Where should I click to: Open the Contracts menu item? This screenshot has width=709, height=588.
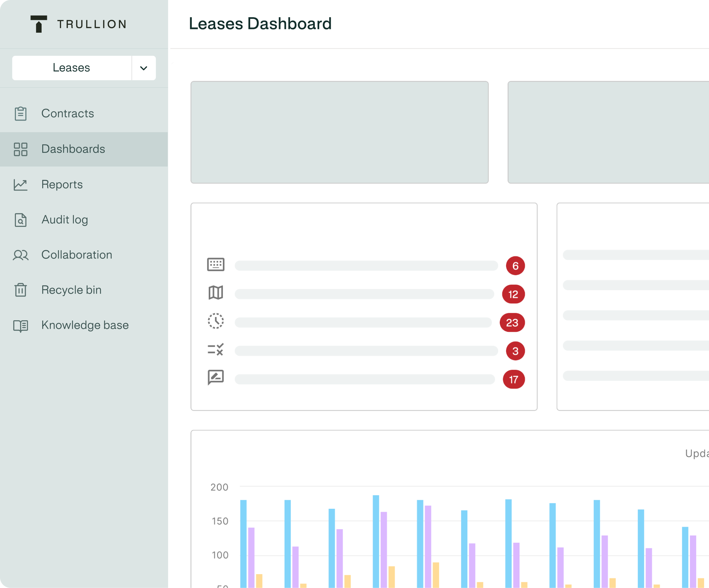coord(84,114)
